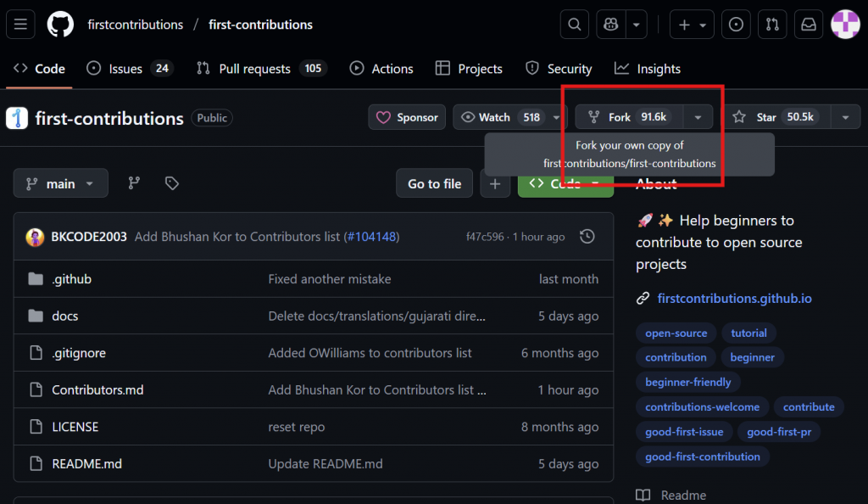Open the notifications inbox icon
The height and width of the screenshot is (504, 868).
809,25
